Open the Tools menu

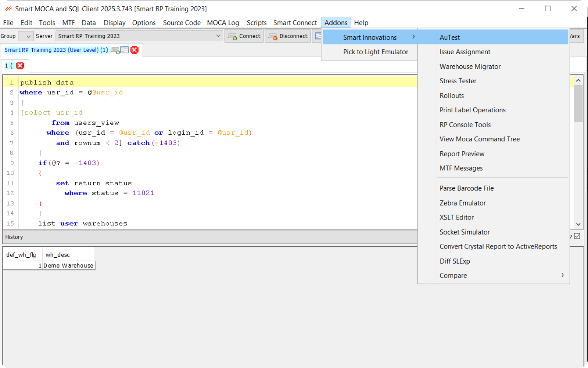(x=47, y=23)
